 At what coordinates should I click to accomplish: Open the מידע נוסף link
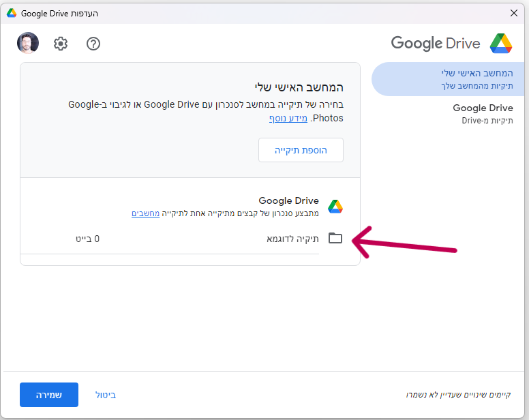coord(288,118)
